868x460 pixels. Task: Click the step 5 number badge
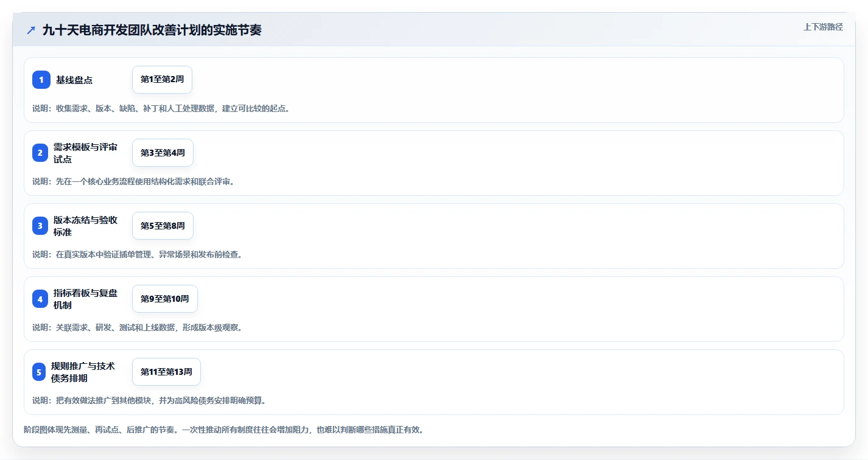(x=39, y=372)
